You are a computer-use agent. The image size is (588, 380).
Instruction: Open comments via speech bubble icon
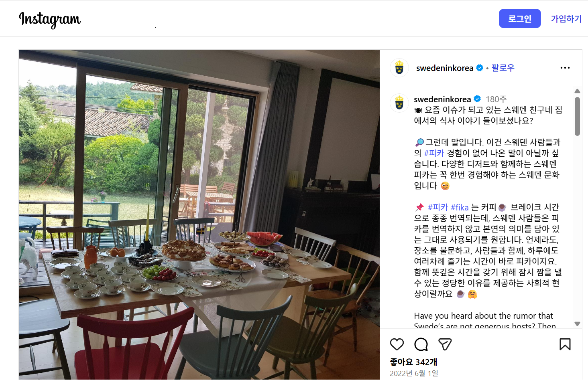421,344
